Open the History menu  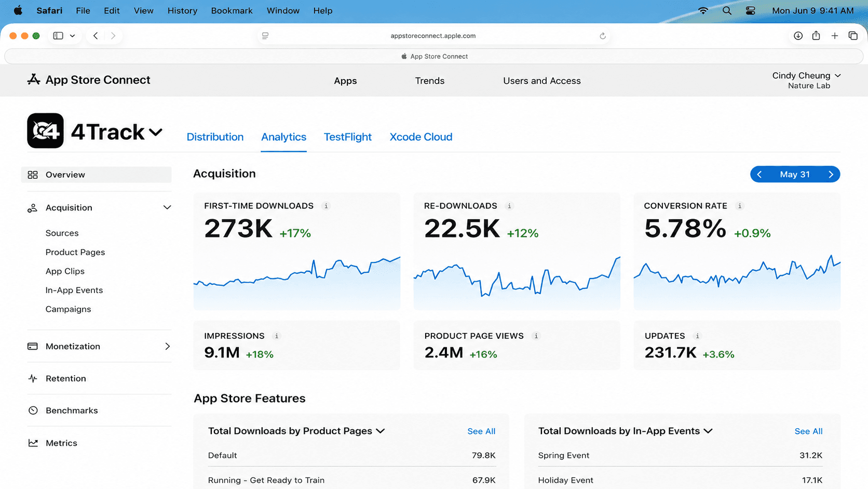(x=182, y=10)
